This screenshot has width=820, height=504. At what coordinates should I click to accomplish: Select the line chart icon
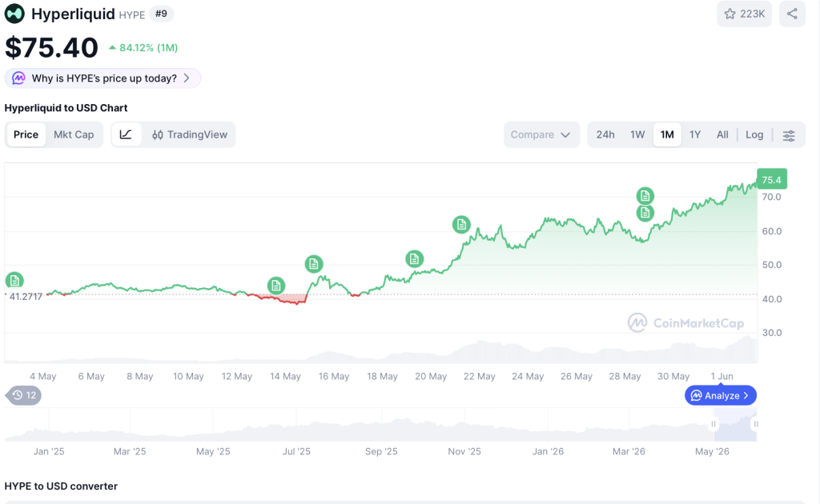(126, 134)
